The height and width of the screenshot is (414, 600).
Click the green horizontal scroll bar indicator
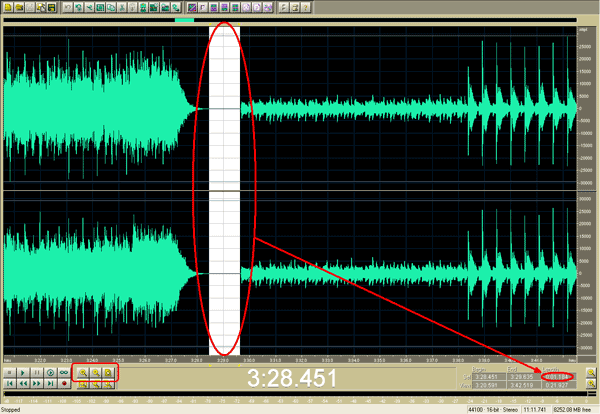point(184,20)
